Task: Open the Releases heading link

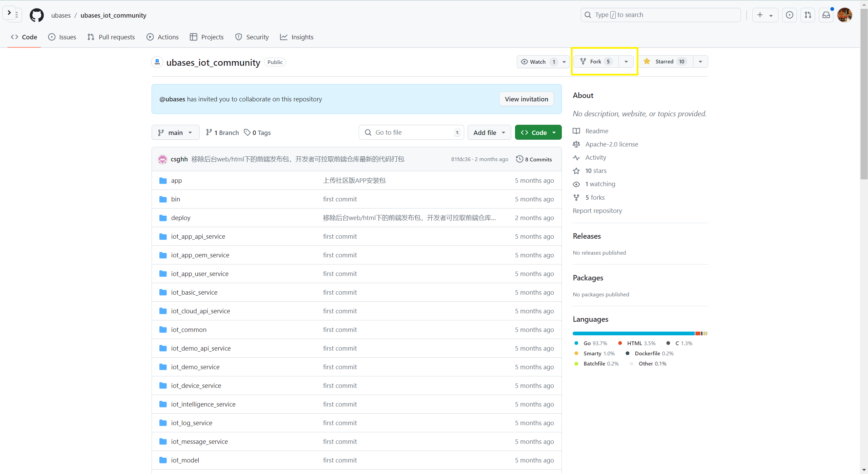Action: pos(587,236)
